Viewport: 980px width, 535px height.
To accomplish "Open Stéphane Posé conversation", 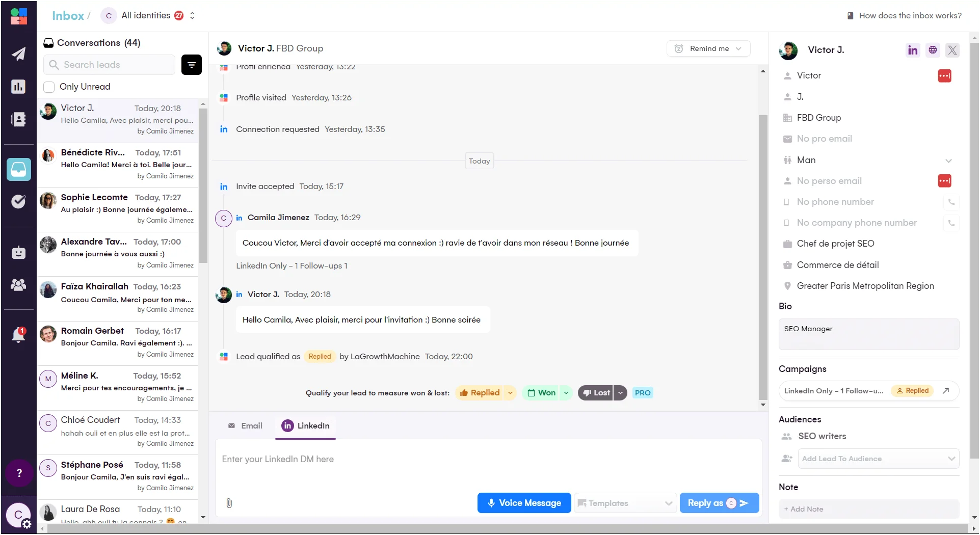I will coord(117,476).
